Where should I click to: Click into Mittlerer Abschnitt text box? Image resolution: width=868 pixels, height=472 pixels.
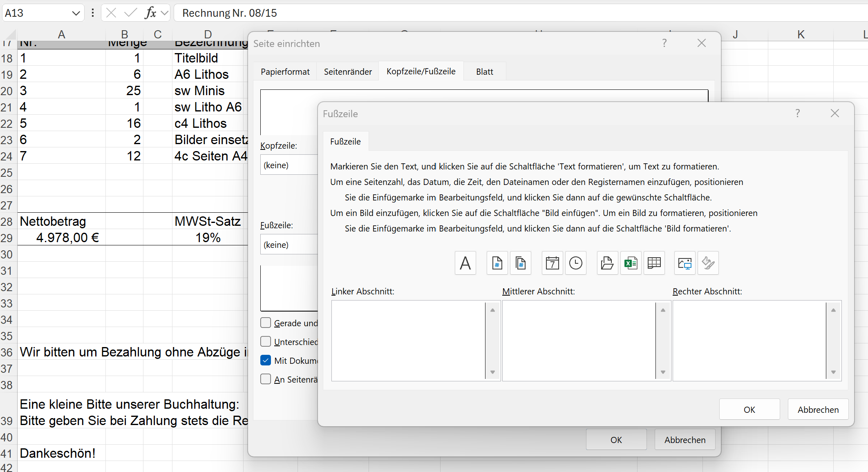click(579, 341)
